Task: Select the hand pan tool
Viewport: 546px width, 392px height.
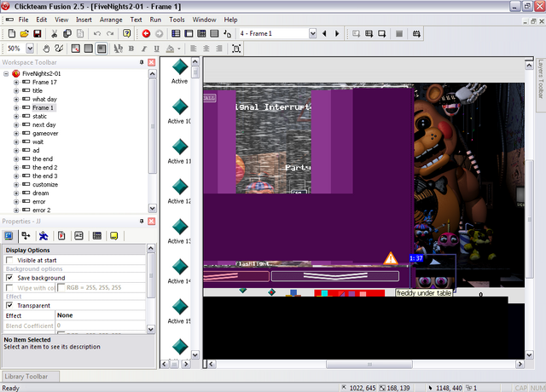Action: (46, 49)
